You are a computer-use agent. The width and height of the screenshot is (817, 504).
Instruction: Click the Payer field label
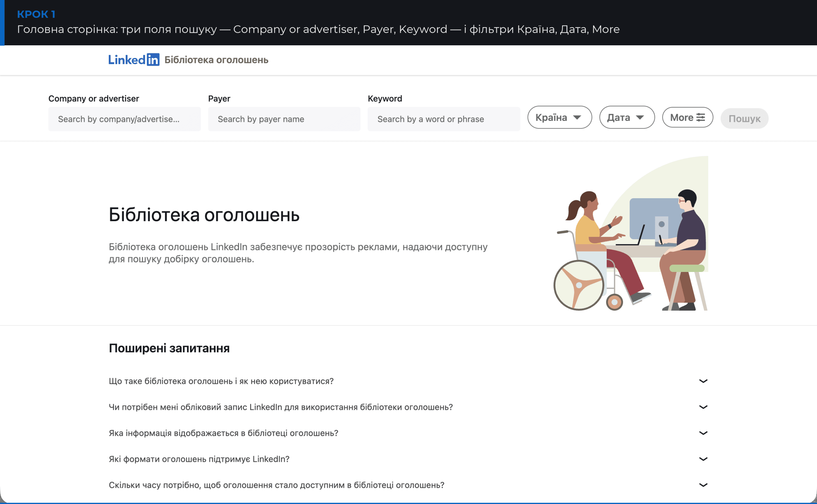point(219,99)
